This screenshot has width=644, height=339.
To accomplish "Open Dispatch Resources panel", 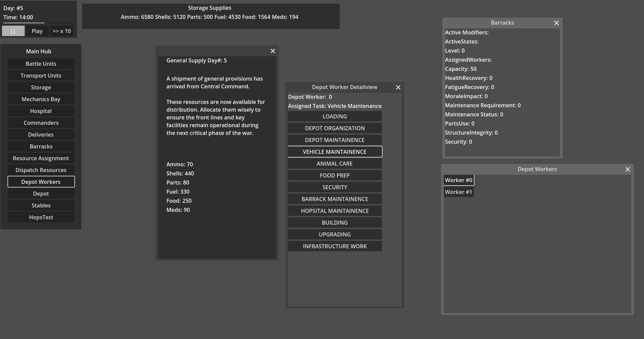I will tap(41, 170).
